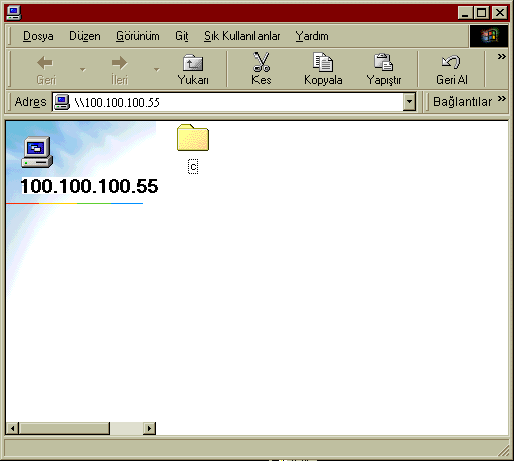Viewport: 514px width, 461px height.
Task: Open the Dosya menu
Action: (x=38, y=36)
